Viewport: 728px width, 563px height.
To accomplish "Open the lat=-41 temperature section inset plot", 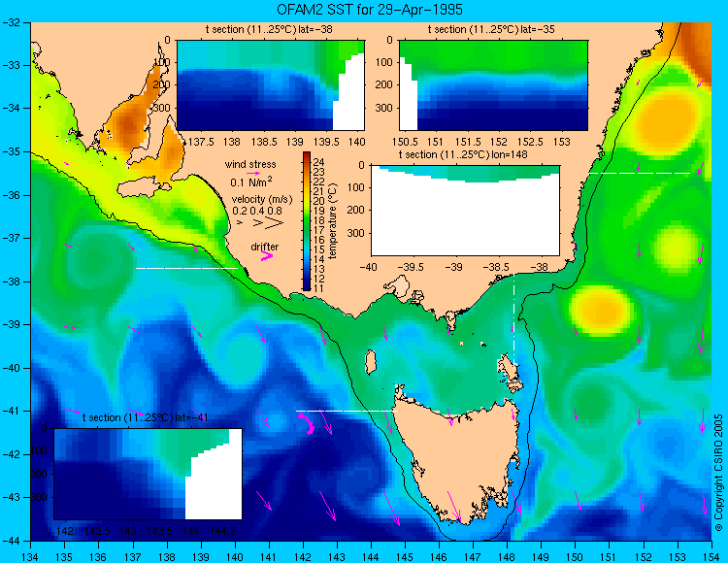I will click(x=149, y=474).
